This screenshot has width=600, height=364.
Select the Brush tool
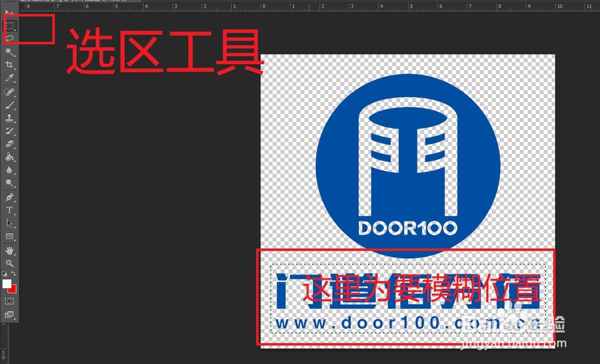(10, 105)
